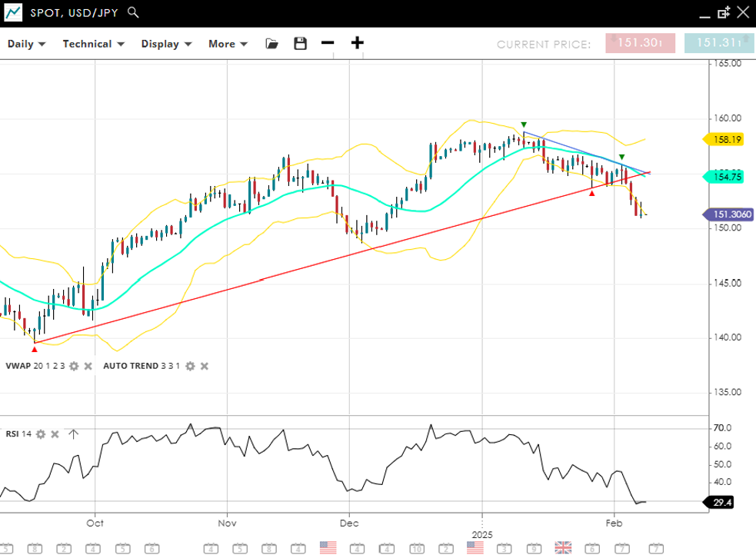
Task: Pop out chart window with detach icon
Action: pyautogui.click(x=723, y=12)
